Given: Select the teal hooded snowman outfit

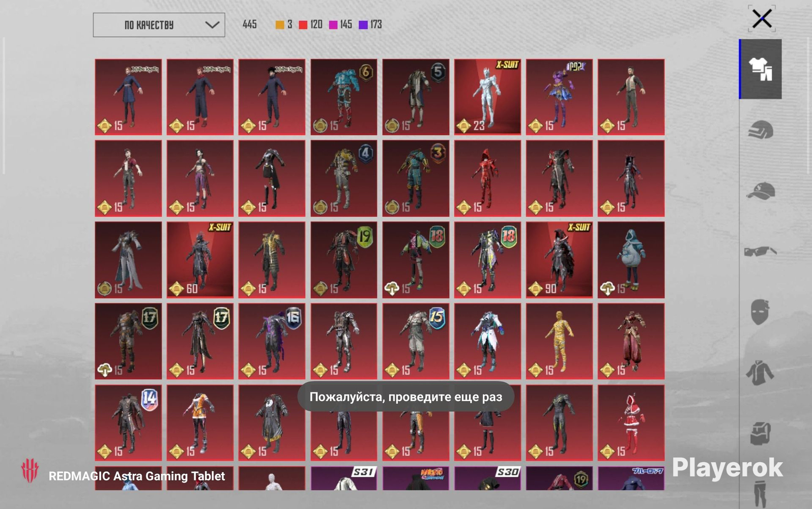Looking at the screenshot, I should pyautogui.click(x=631, y=260).
